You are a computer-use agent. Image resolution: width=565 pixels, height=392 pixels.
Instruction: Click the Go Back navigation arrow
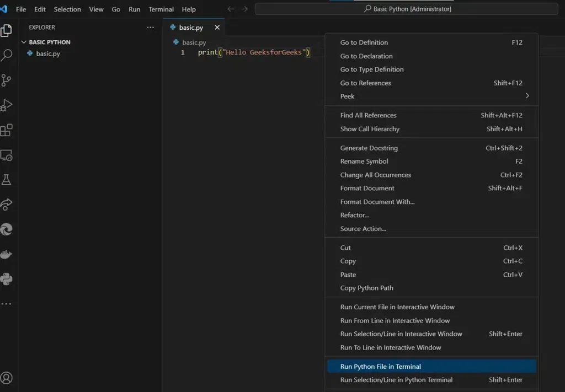tap(231, 9)
